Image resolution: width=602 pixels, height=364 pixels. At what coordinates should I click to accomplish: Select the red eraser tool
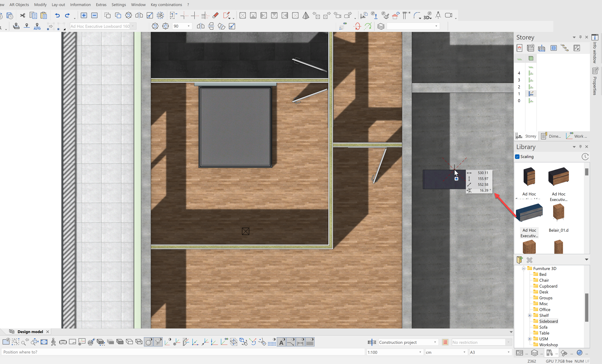pyautogui.click(x=216, y=15)
